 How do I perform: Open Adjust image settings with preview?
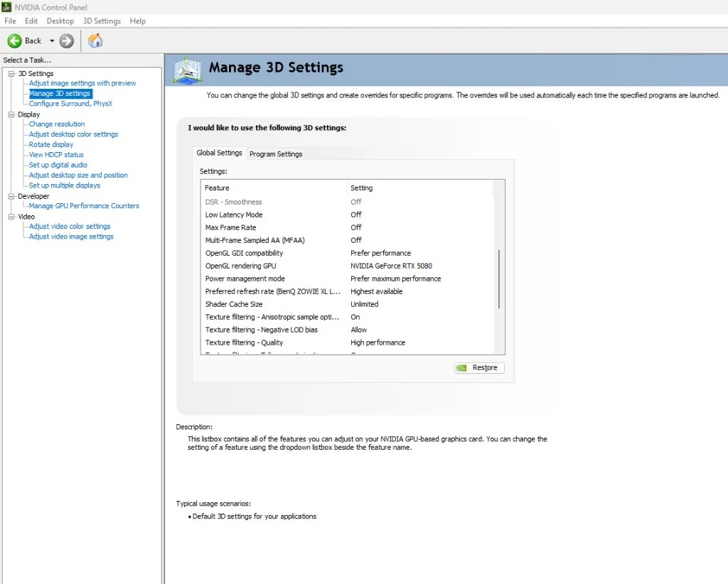click(x=82, y=83)
